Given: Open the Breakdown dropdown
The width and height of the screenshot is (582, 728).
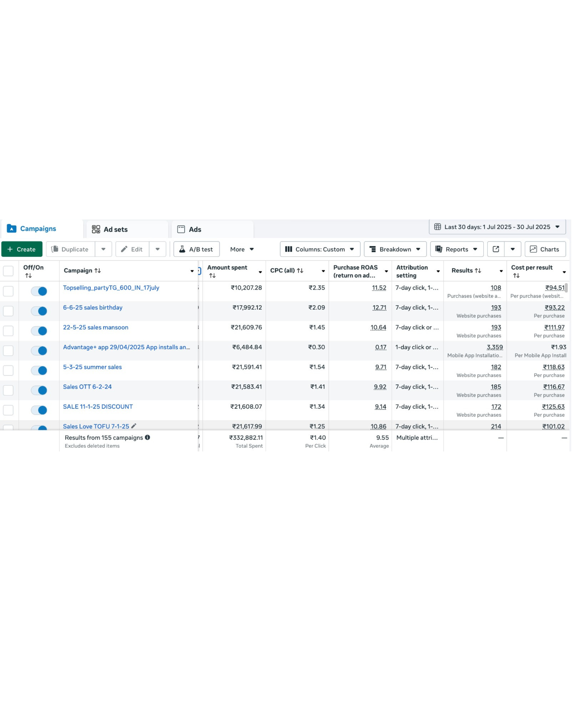Looking at the screenshot, I should [395, 249].
